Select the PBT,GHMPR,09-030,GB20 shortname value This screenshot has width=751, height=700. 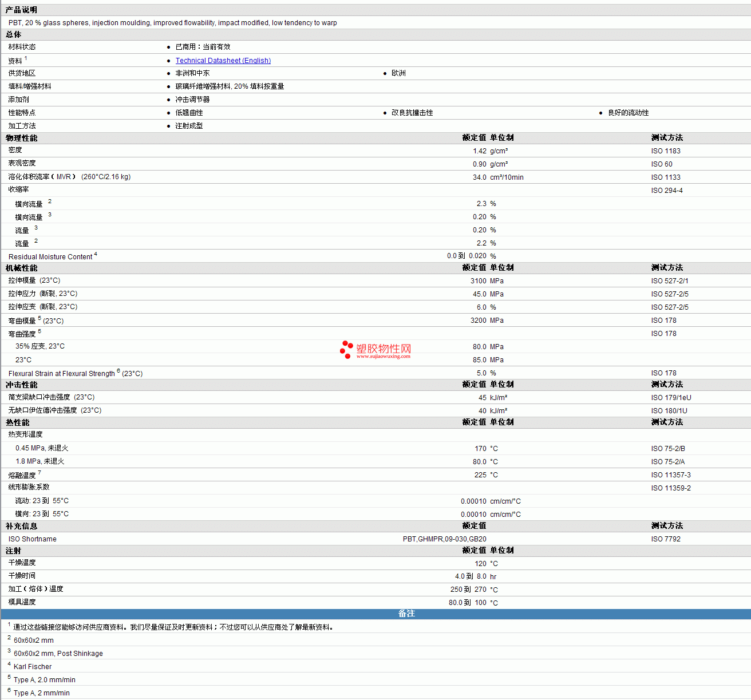click(444, 539)
